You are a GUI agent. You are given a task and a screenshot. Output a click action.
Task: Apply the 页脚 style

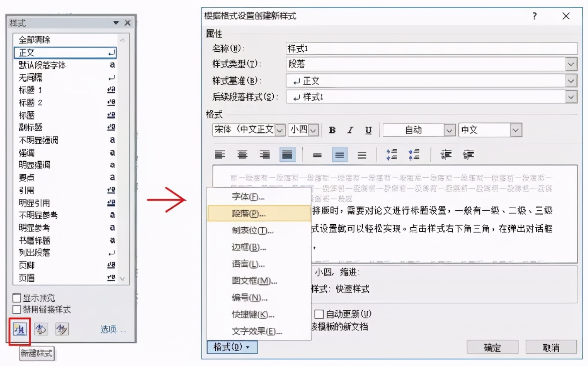(x=65, y=265)
